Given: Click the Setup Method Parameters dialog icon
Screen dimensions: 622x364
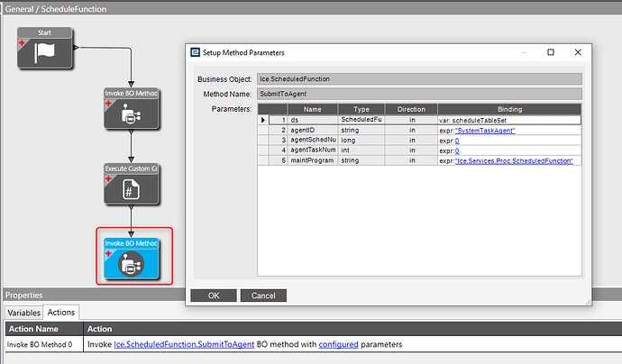Looking at the screenshot, I should [196, 52].
